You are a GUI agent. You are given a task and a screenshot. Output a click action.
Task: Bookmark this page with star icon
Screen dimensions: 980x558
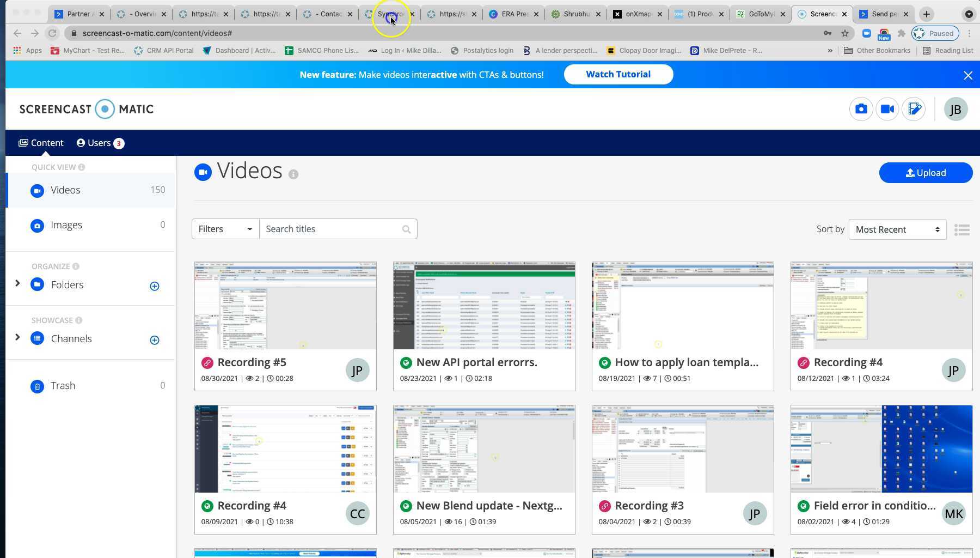(845, 33)
